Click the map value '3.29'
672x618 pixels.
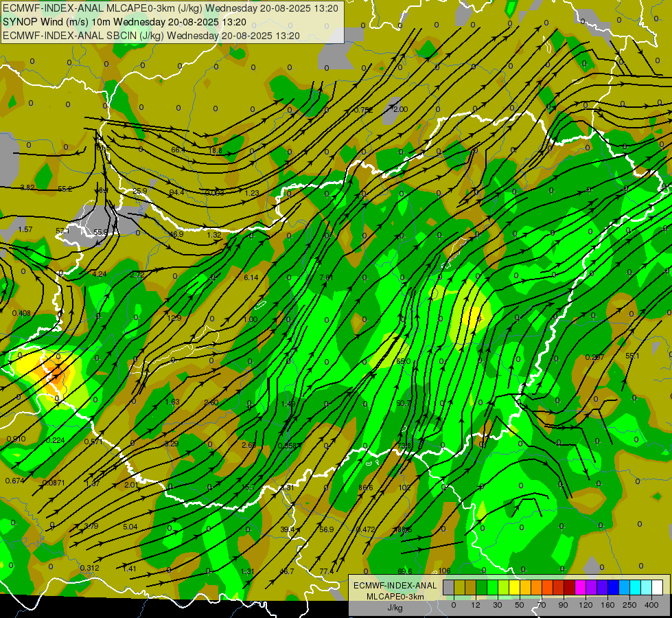(x=172, y=444)
